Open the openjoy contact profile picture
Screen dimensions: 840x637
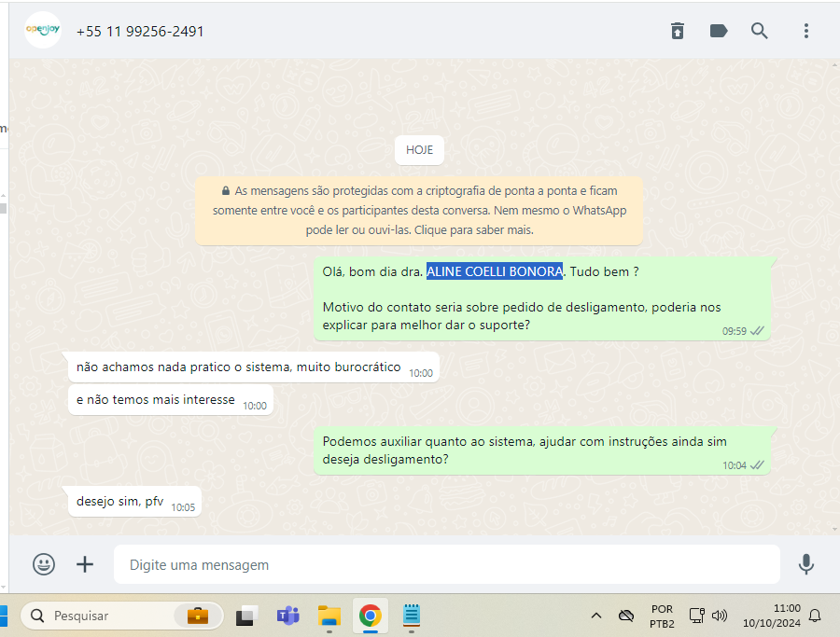point(43,30)
